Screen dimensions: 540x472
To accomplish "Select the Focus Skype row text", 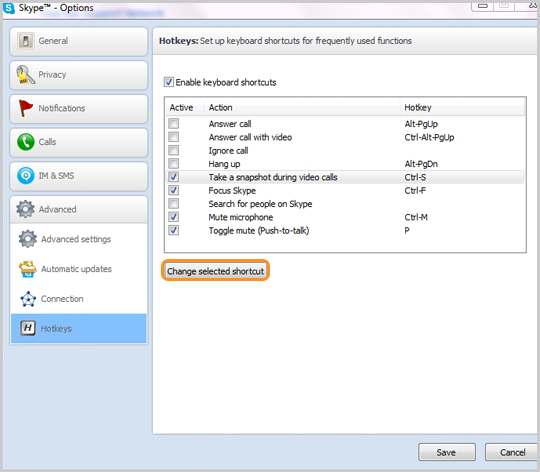I will tap(232, 191).
